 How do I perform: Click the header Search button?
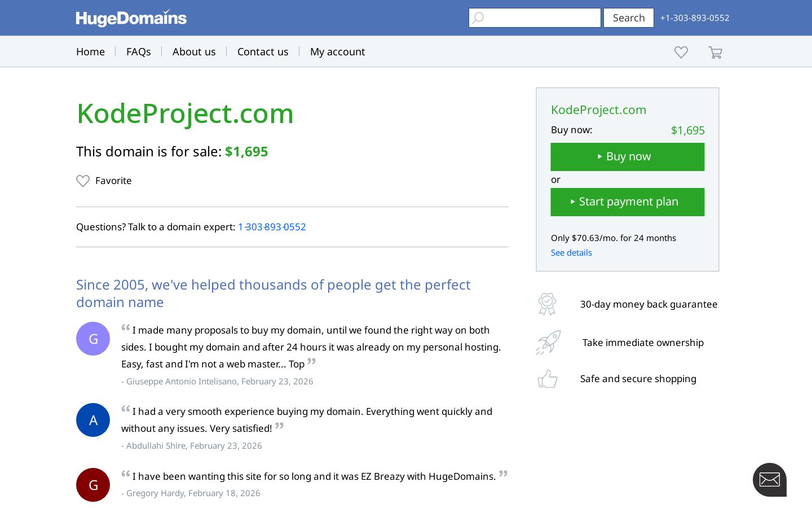[x=629, y=17]
